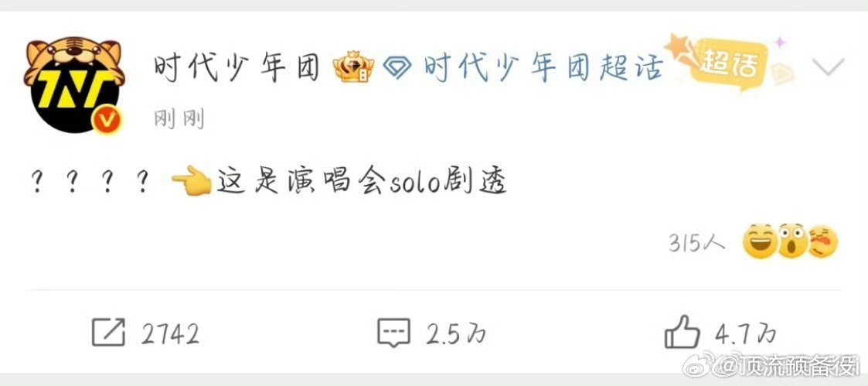The image size is (868, 386).
Task: Open comments via speech bubble icon
Action: [x=393, y=333]
